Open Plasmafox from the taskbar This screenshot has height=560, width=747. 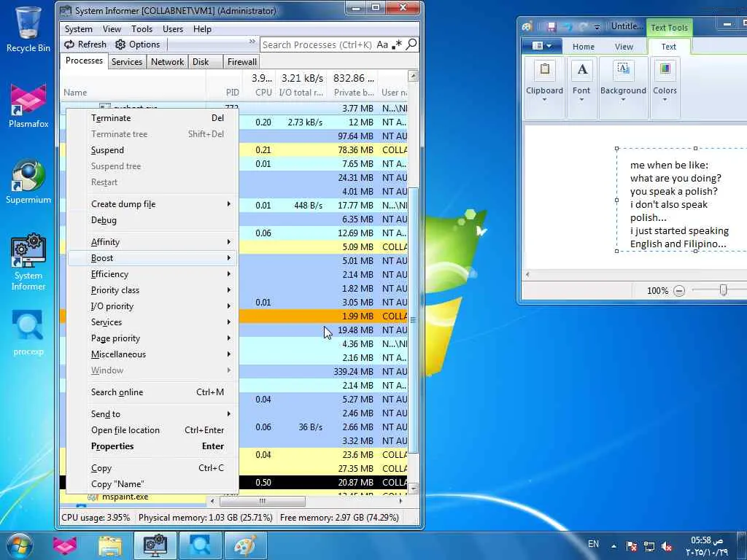[65, 545]
